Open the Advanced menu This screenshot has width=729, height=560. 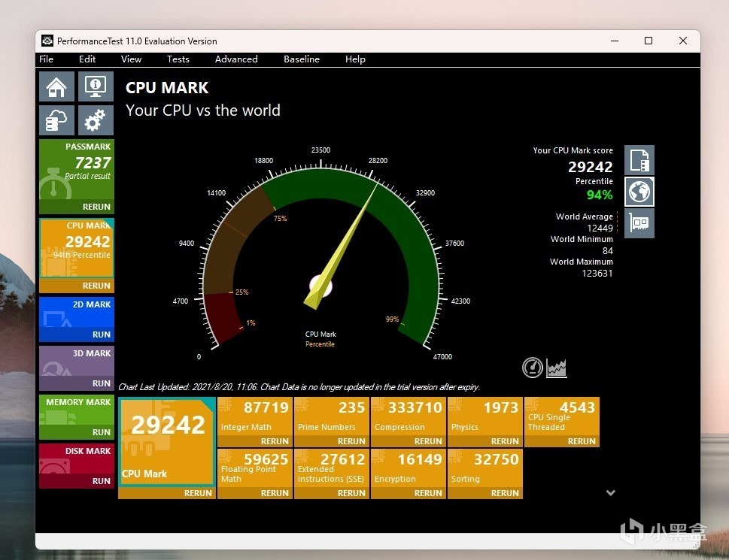coord(236,59)
